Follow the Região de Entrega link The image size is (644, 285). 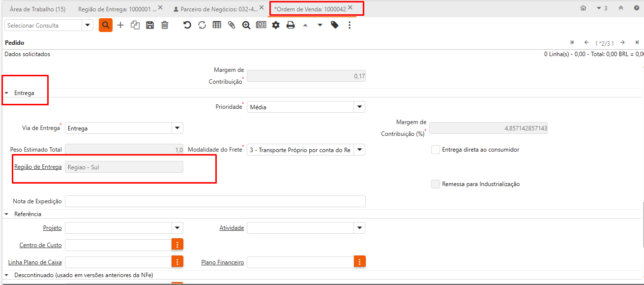point(38,167)
